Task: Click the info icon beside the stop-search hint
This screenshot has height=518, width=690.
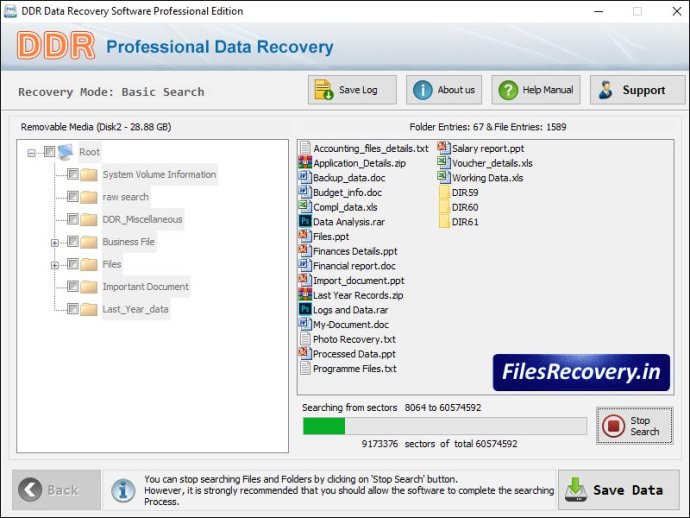Action: (123, 490)
